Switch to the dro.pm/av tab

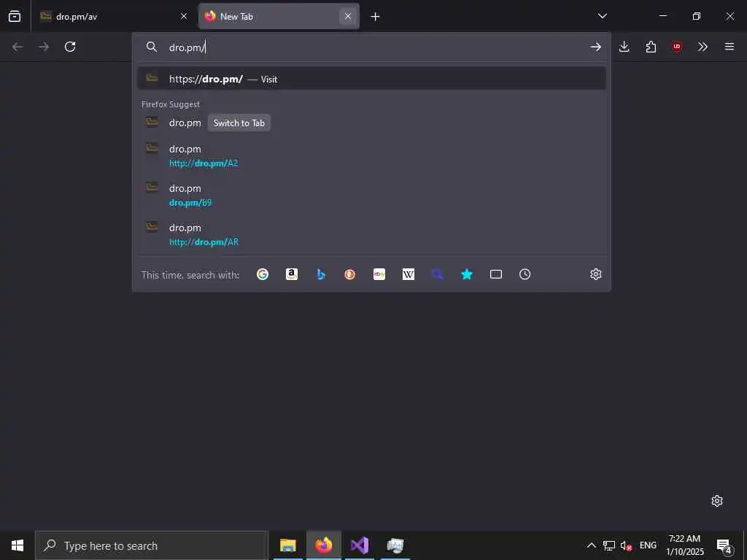coord(115,17)
